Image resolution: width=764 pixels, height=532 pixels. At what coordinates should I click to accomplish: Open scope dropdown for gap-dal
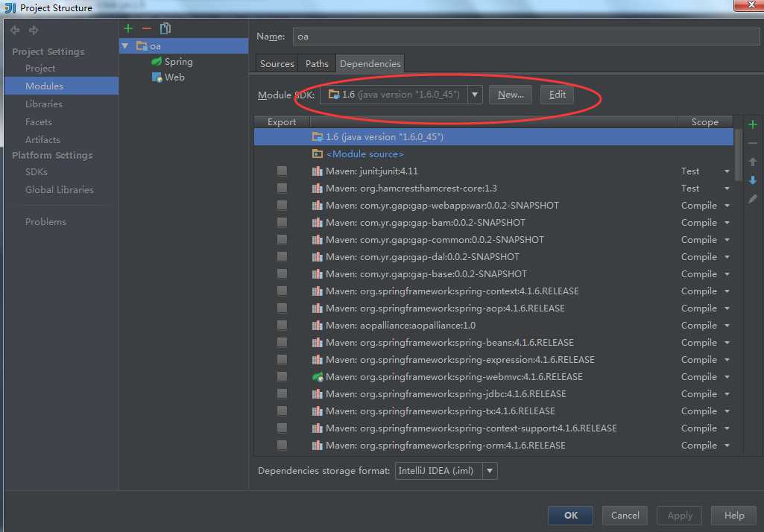click(x=727, y=257)
